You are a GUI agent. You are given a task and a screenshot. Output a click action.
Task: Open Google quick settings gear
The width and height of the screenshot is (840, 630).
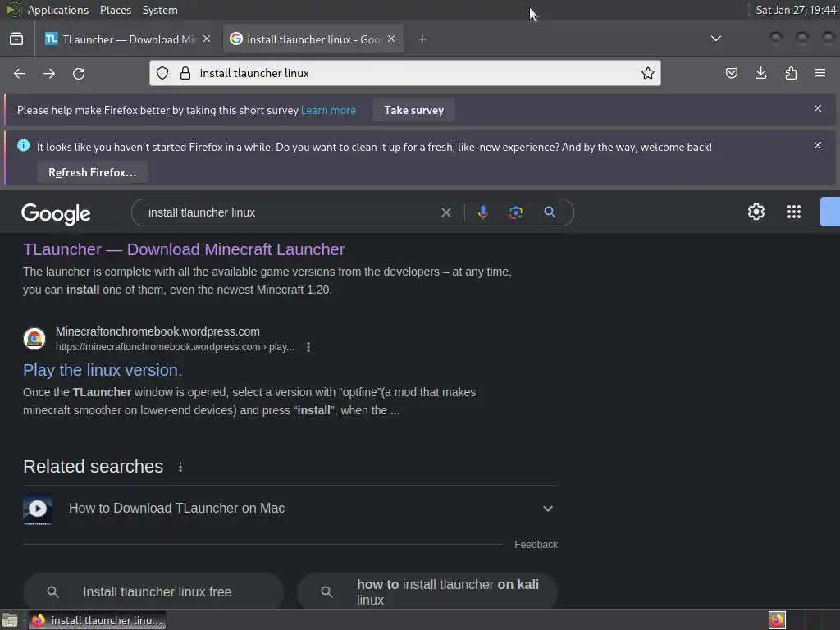coord(756,212)
